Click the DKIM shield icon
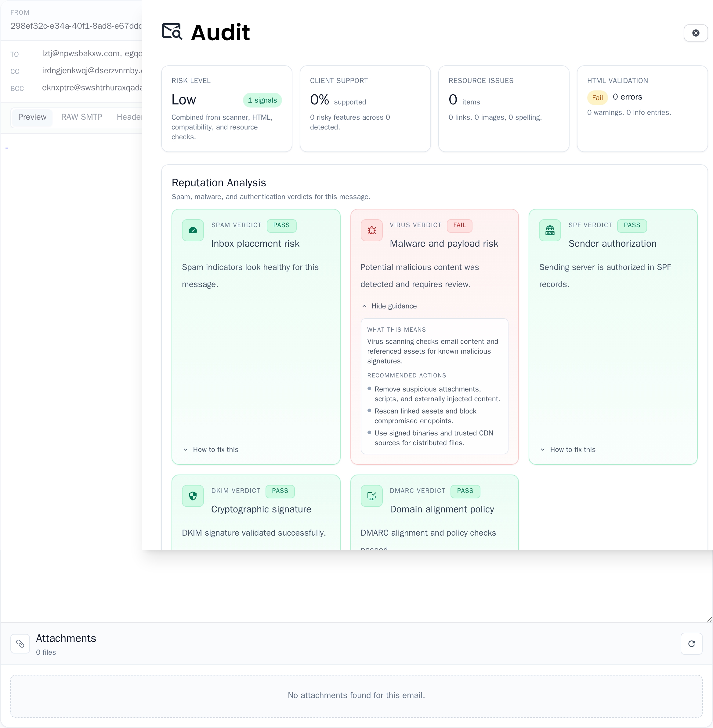 coord(193,496)
